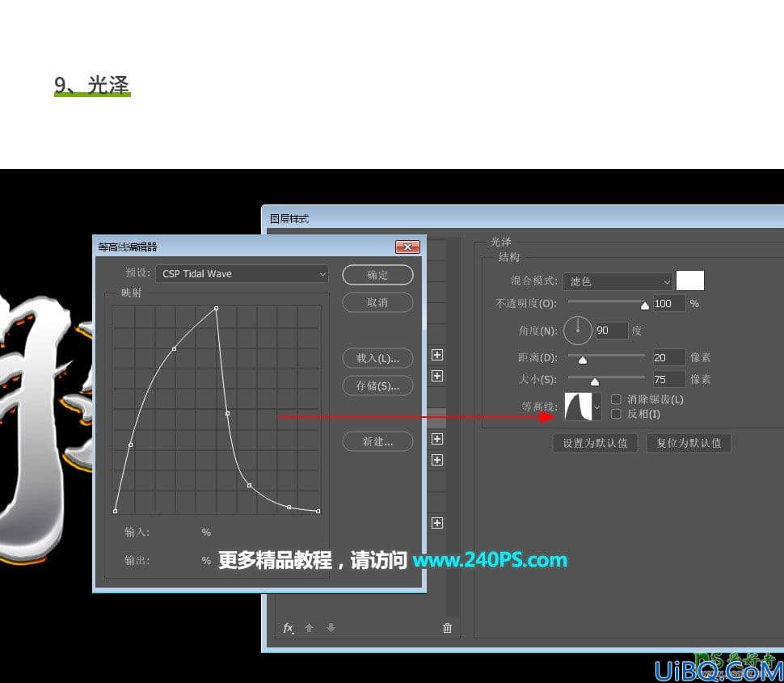Expand the 等高线 contour picker arrow
This screenshot has height=683, width=784.
596,407
